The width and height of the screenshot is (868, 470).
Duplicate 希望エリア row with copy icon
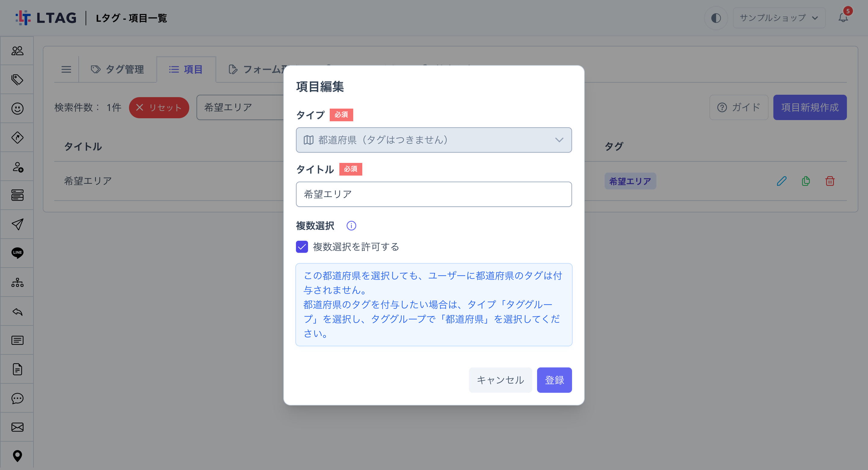tap(806, 181)
